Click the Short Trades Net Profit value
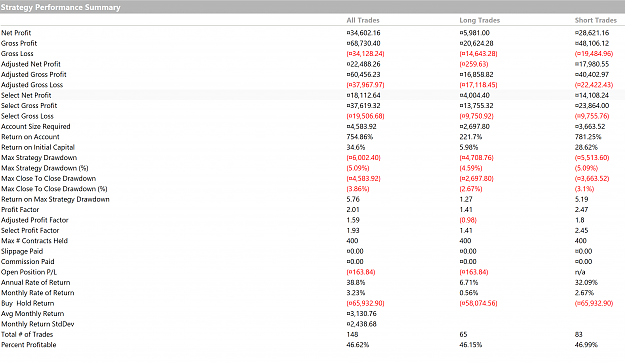 tap(592, 33)
